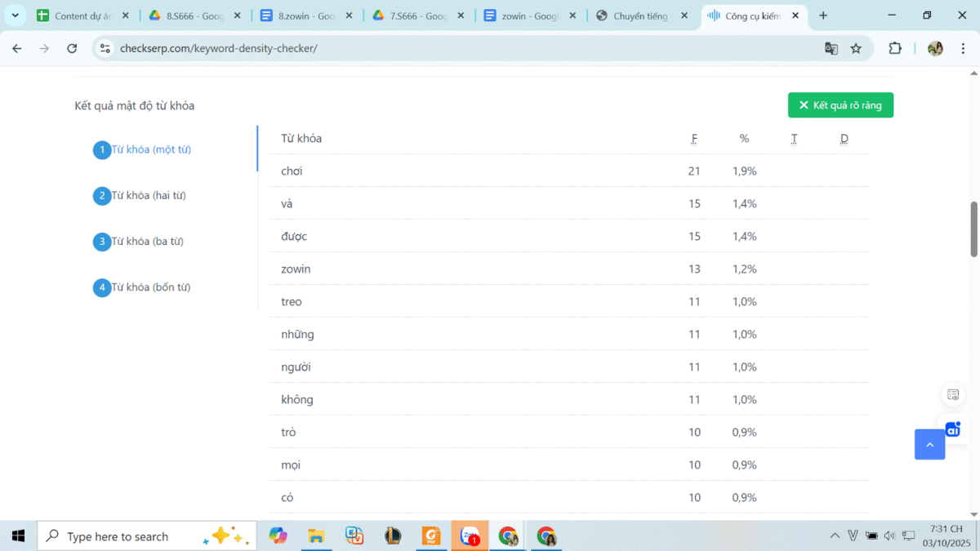
Task: Click the 'Kết quả rõ ràng' button
Action: click(x=840, y=105)
